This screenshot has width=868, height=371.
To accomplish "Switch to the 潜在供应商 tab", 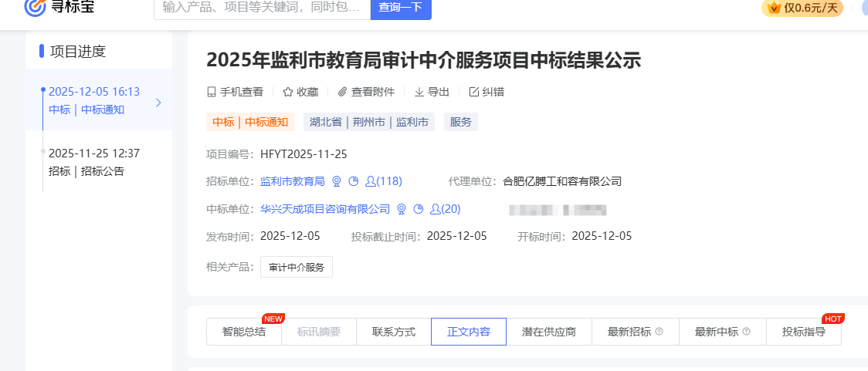I will (549, 332).
